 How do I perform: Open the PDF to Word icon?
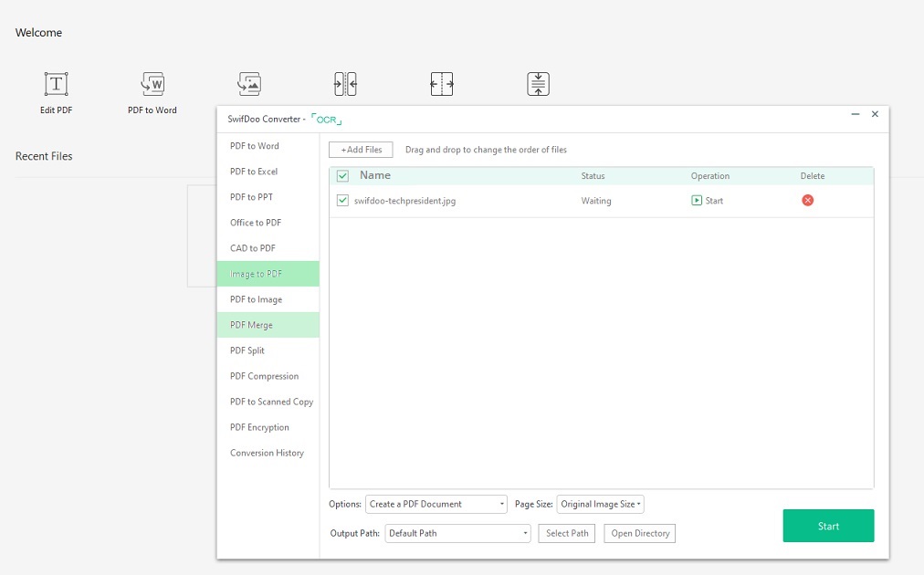tap(152, 84)
